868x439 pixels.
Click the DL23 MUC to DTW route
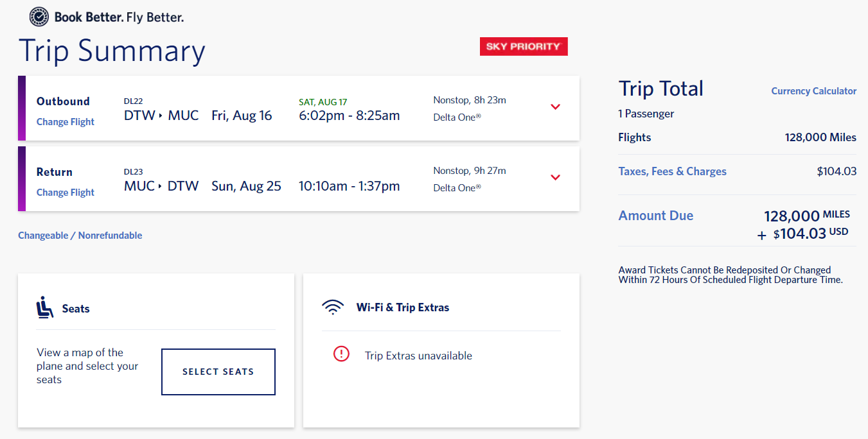(161, 186)
